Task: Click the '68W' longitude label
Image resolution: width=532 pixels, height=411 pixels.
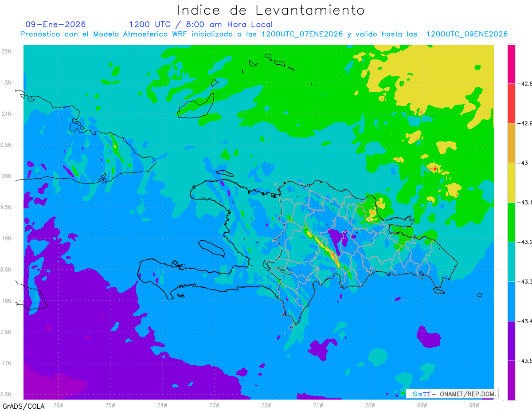Action: pos(473,404)
